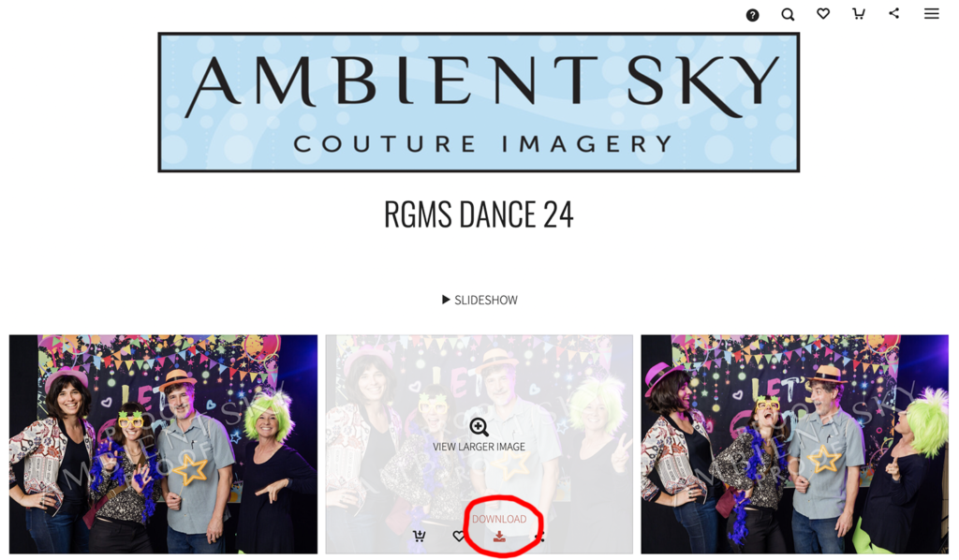Open the first photo thumbnail on left
This screenshot has width=959, height=560.
(x=163, y=445)
